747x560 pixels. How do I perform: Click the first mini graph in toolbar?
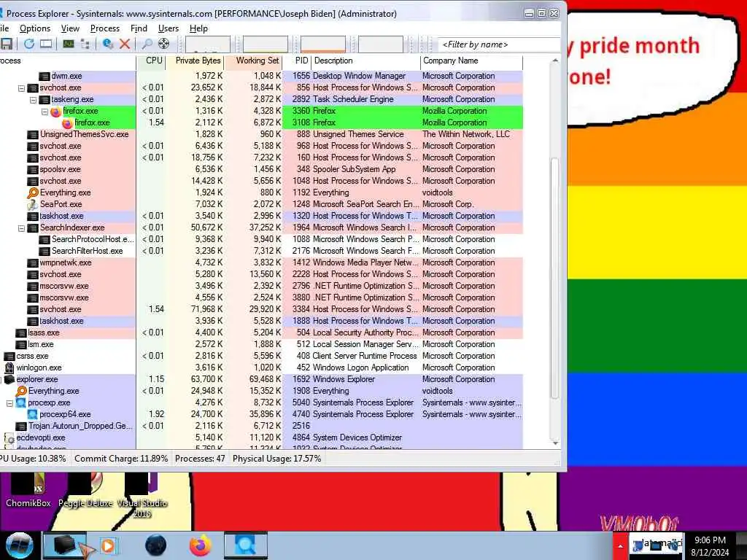208,44
